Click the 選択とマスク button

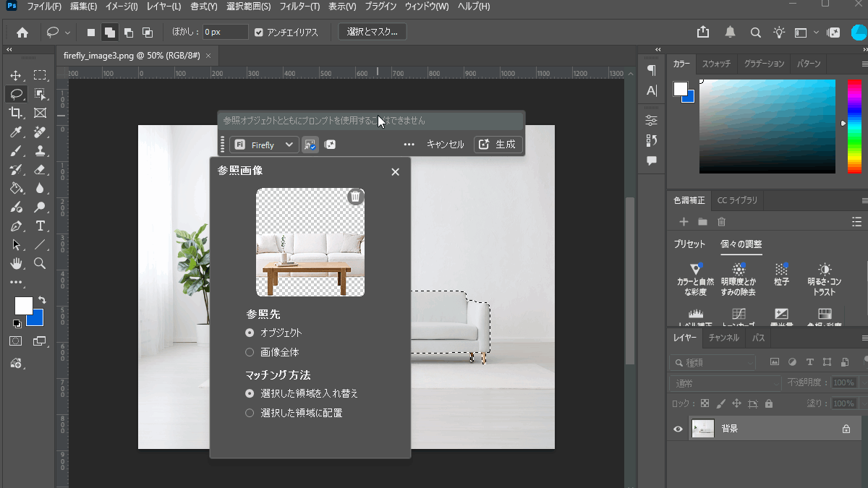click(x=373, y=32)
